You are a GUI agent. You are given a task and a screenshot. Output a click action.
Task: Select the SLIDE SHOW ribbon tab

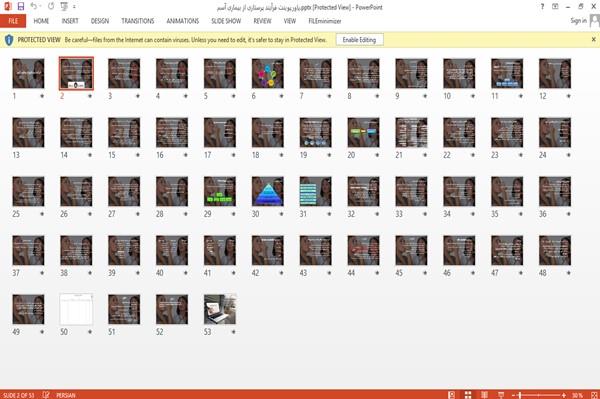point(226,21)
